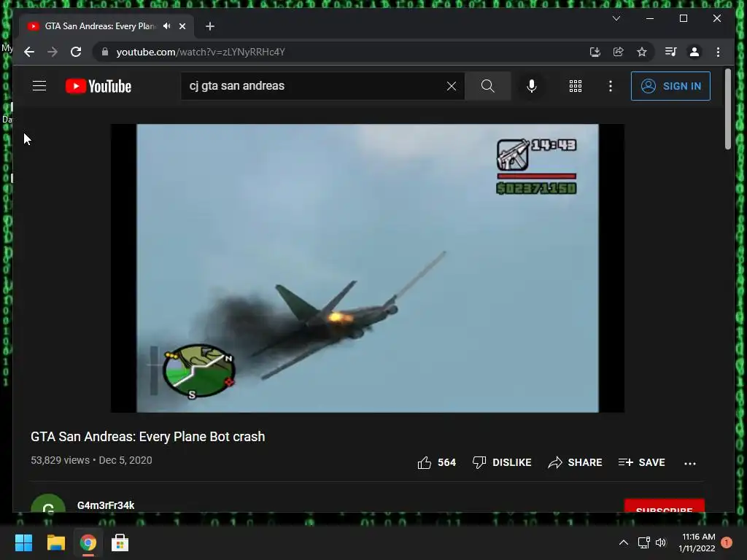Open more actions ellipsis under video
747x560 pixels.
coord(689,463)
